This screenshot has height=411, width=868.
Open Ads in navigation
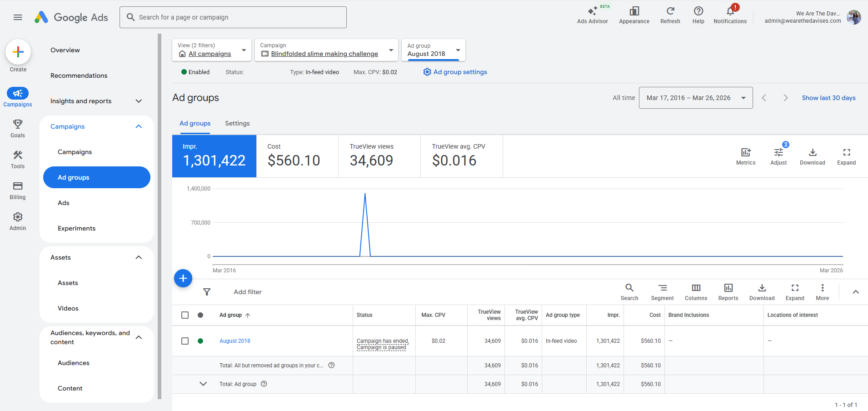(x=64, y=203)
